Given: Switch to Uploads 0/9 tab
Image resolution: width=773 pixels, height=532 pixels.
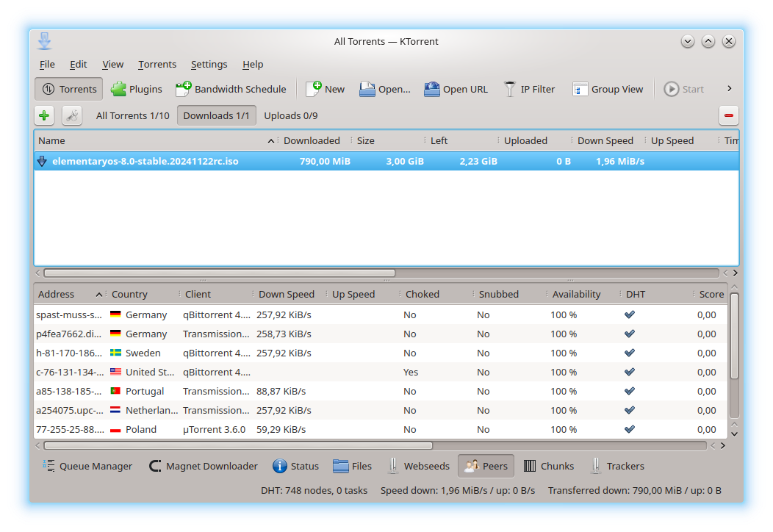Looking at the screenshot, I should pos(291,116).
